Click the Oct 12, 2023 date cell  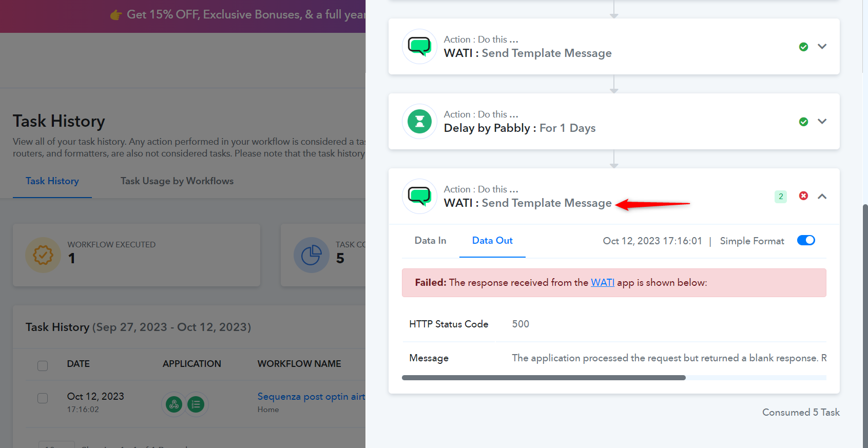click(x=95, y=397)
